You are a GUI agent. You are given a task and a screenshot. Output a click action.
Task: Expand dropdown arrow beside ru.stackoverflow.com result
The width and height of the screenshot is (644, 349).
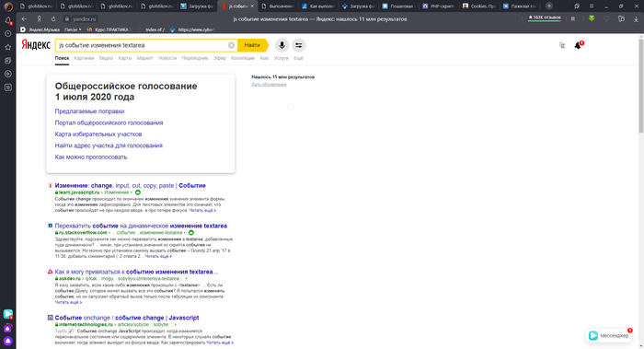point(184,233)
